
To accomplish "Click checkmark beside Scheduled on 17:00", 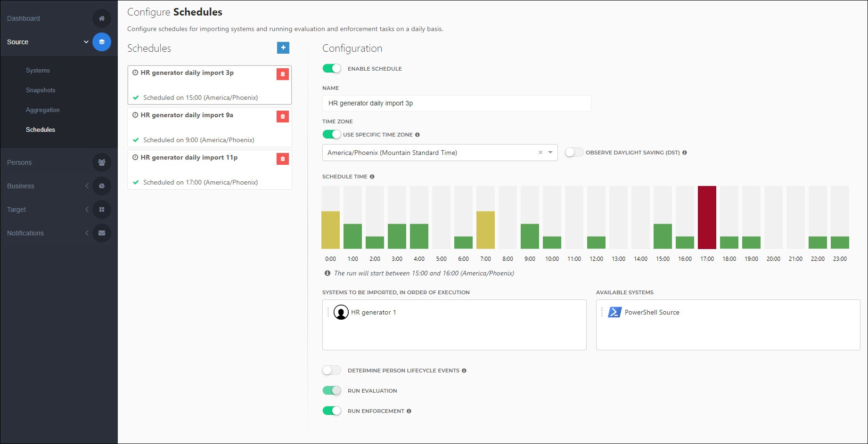I will click(x=136, y=182).
